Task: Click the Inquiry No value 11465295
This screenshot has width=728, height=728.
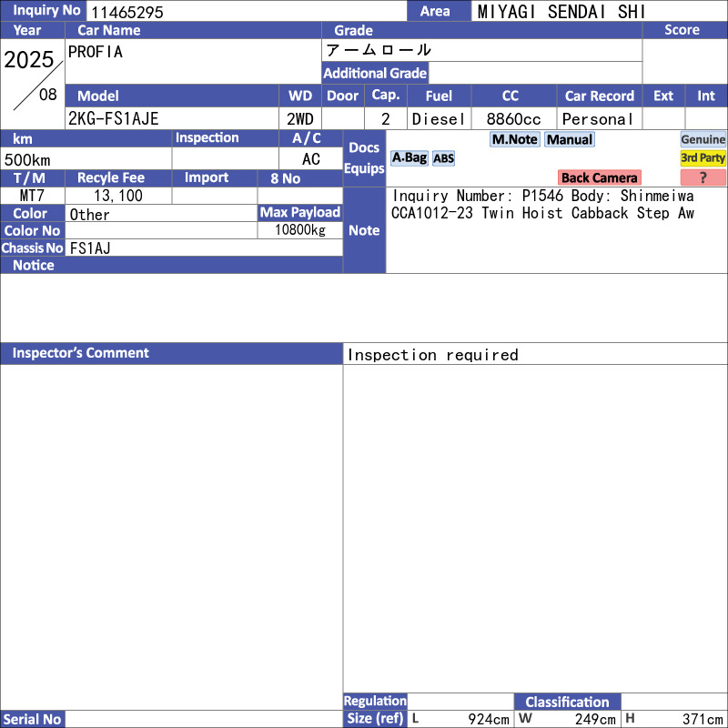Action: (x=126, y=12)
